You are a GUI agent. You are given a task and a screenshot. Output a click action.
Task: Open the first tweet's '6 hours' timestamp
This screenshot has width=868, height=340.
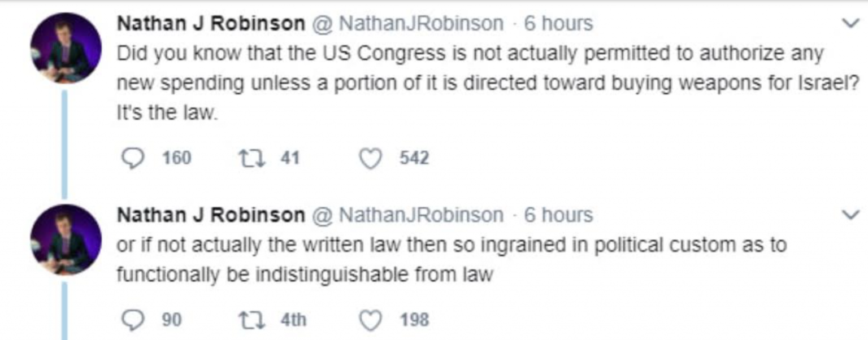point(558,24)
